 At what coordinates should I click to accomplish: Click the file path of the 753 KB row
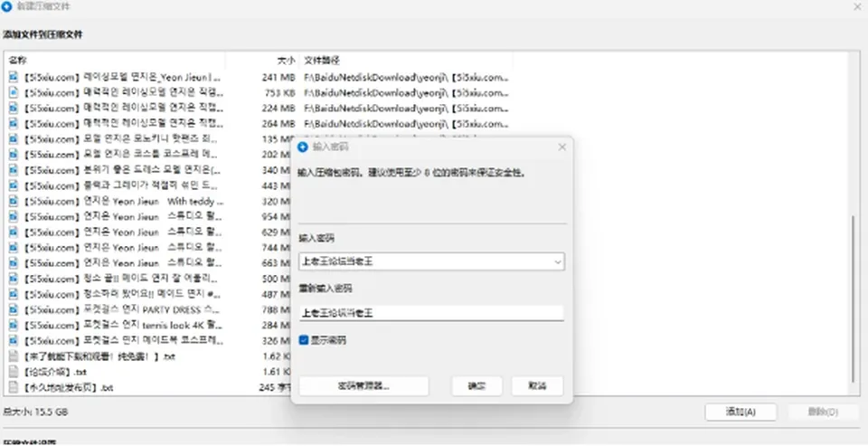406,92
